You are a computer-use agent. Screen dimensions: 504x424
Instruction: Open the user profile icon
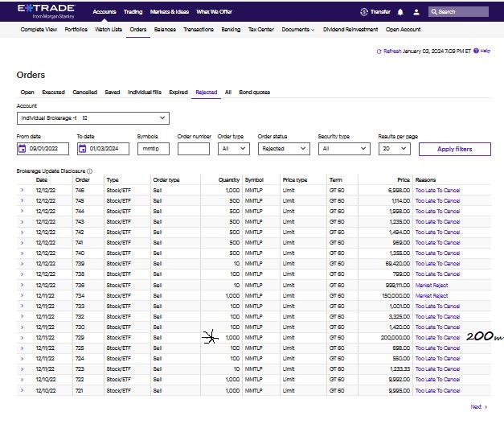coord(416,12)
